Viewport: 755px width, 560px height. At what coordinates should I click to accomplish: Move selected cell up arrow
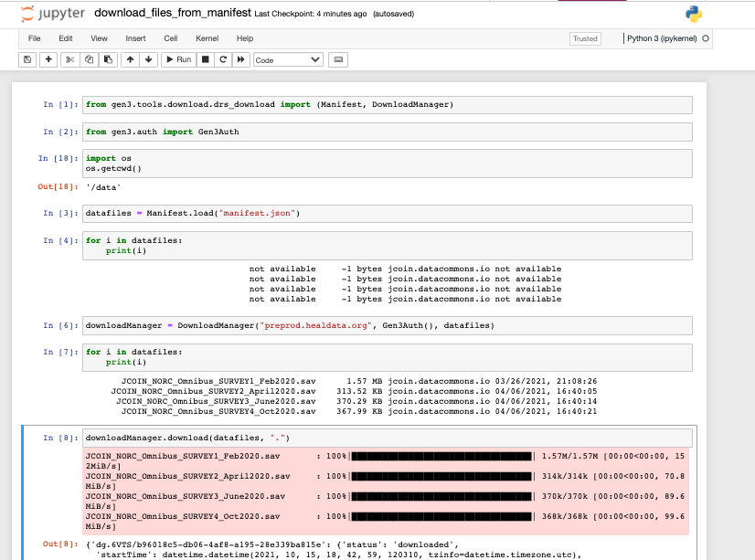coord(130,59)
